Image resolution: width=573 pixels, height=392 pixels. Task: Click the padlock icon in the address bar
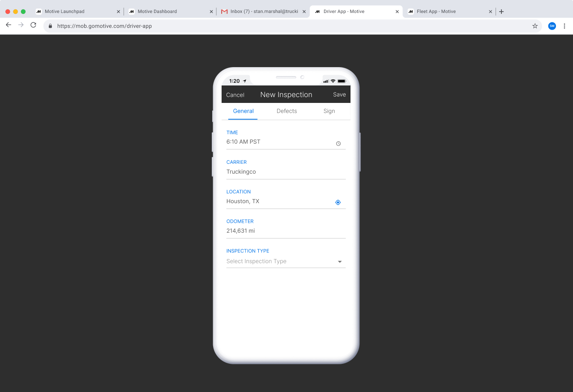click(x=50, y=26)
